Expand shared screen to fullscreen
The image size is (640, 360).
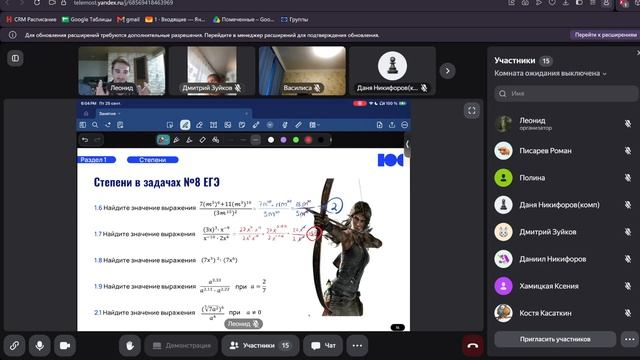pos(472,110)
